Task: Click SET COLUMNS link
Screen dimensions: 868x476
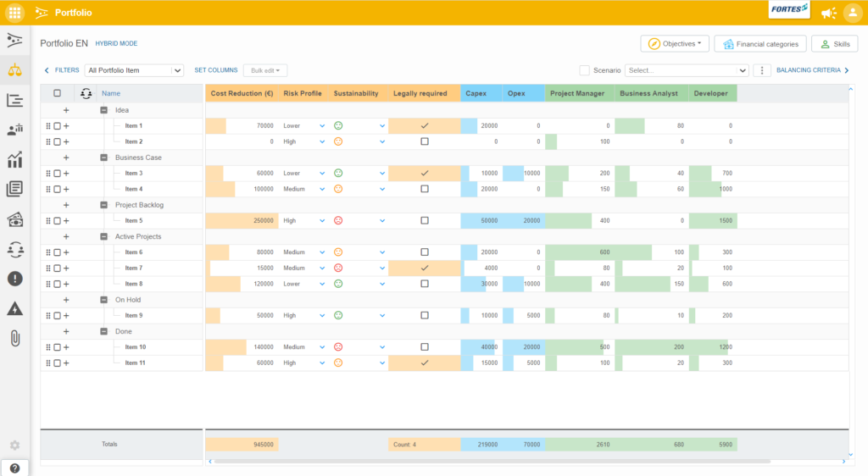Action: 216,70
